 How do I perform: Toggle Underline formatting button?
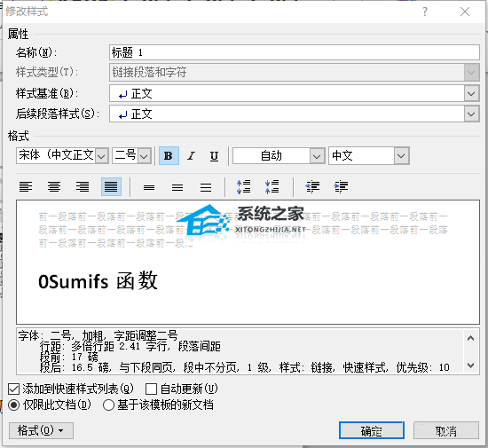(x=214, y=155)
